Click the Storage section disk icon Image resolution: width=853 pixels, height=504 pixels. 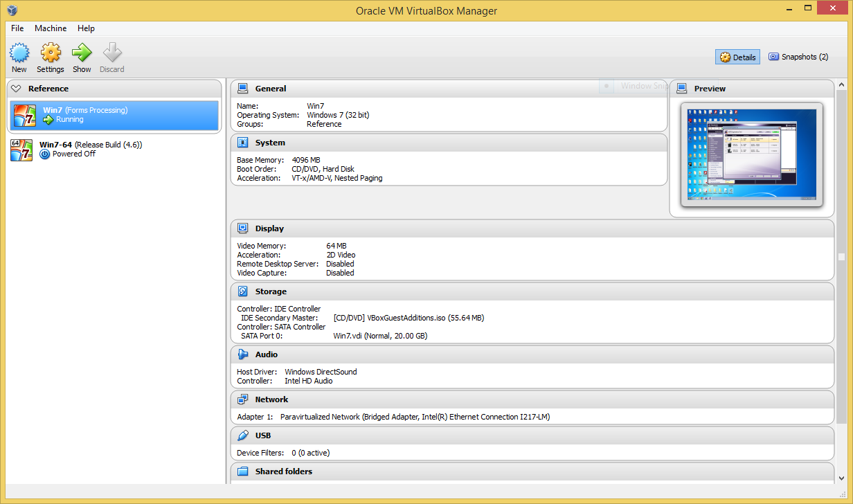pyautogui.click(x=243, y=291)
